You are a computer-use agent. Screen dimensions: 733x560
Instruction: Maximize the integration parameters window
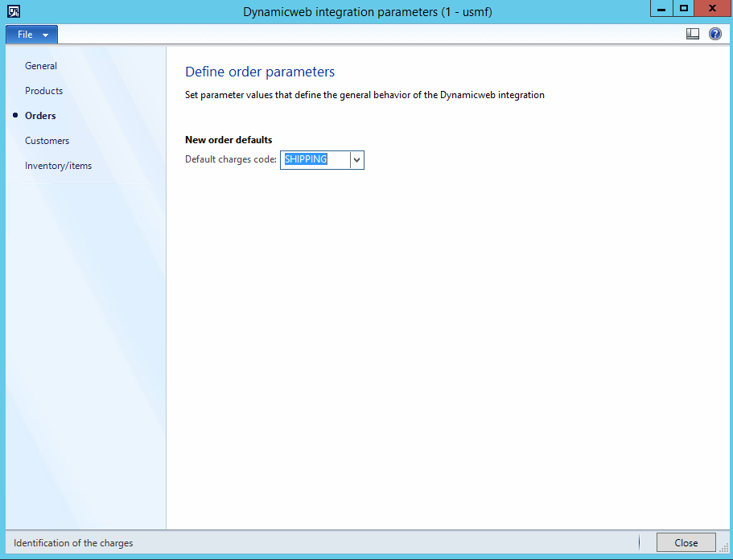pos(684,8)
